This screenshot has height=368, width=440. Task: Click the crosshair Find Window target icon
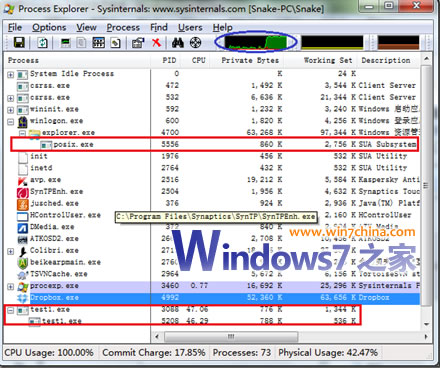pyautogui.click(x=196, y=42)
